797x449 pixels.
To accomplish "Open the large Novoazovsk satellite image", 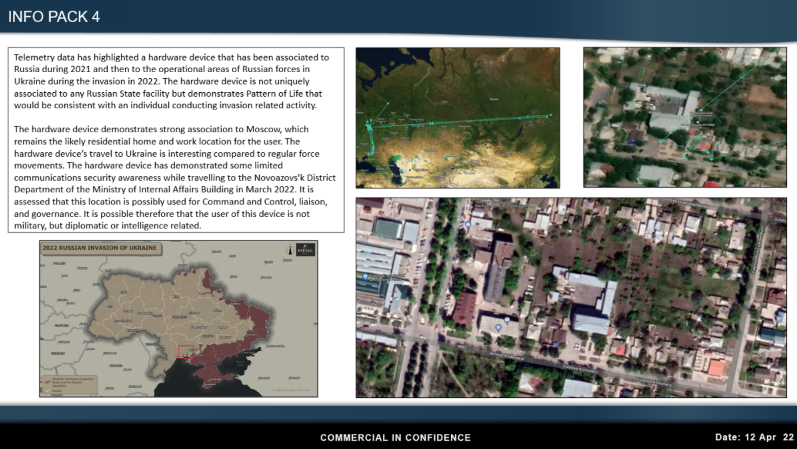I will pyautogui.click(x=571, y=297).
